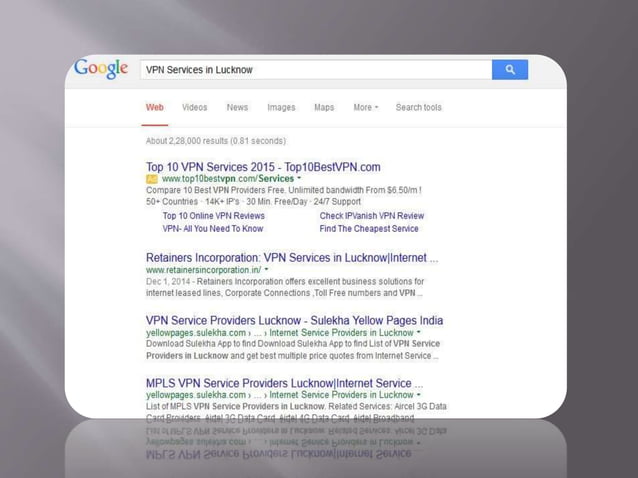The width and height of the screenshot is (638, 478).
Task: Click the blue magnifier search button
Action: [x=509, y=70]
